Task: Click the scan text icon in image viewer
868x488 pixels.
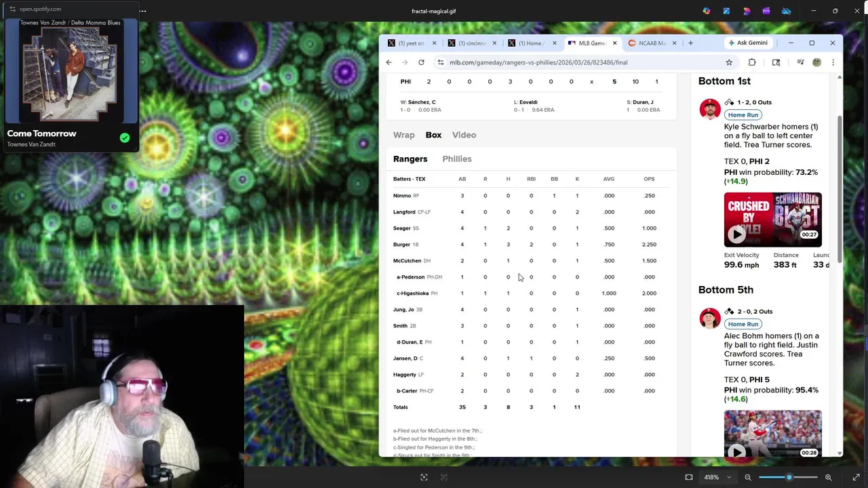Action: tap(444, 477)
